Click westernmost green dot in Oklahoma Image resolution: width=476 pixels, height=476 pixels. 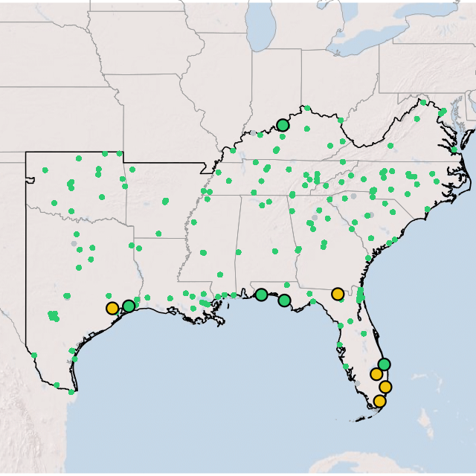pyautogui.click(x=45, y=170)
